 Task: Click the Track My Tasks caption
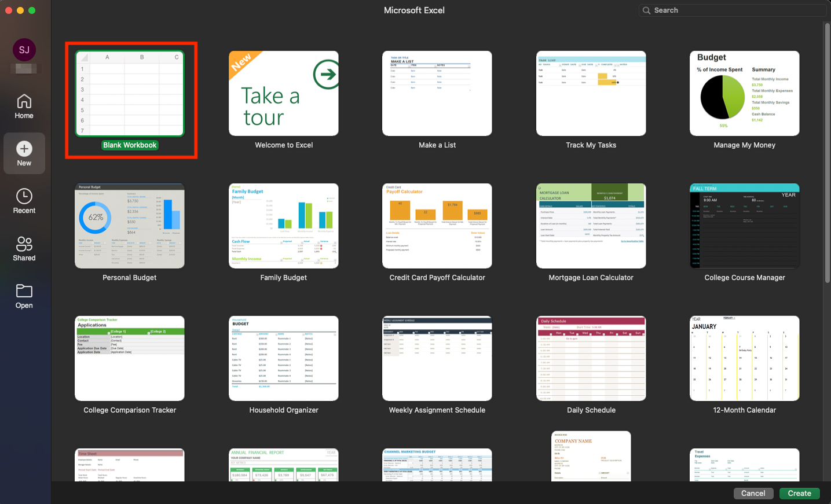click(x=591, y=145)
